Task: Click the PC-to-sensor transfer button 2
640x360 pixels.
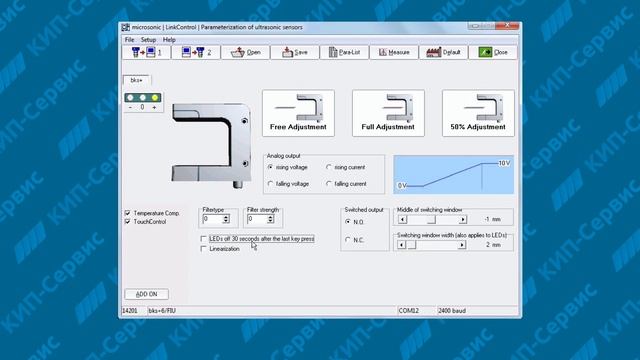Action: 196,52
